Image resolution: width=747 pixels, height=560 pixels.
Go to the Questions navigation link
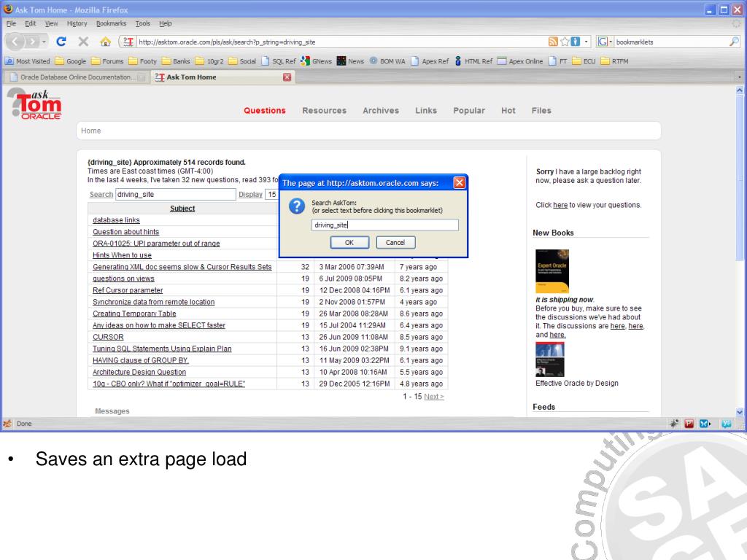265,111
